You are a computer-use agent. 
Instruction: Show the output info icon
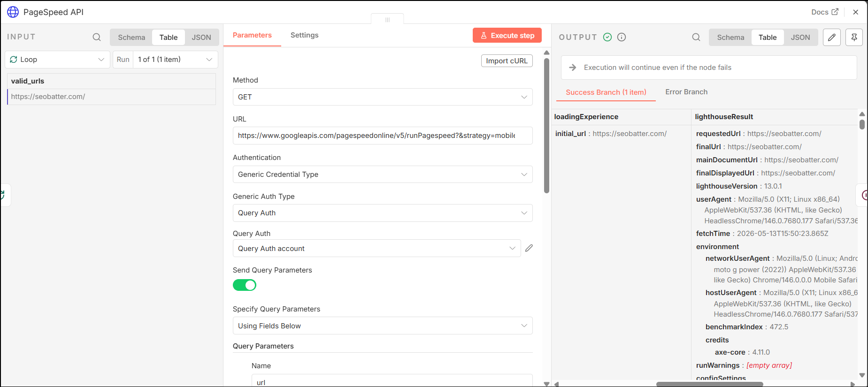coord(622,37)
